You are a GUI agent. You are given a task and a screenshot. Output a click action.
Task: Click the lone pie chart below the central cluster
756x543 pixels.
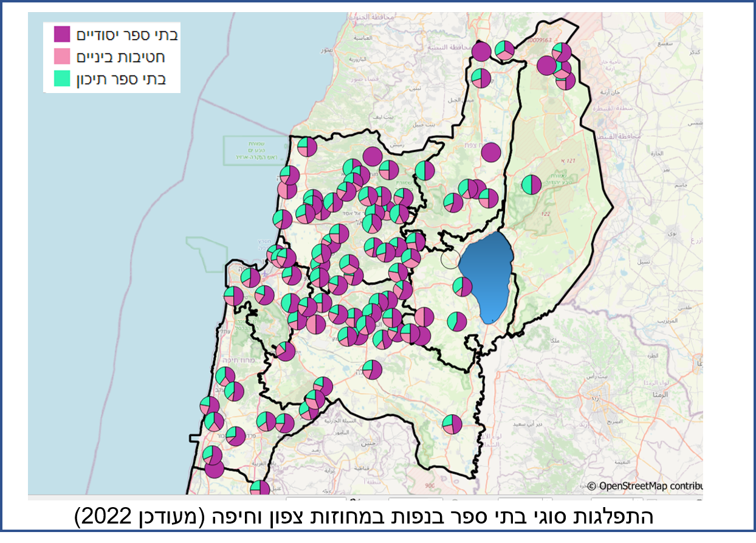pyautogui.click(x=372, y=370)
